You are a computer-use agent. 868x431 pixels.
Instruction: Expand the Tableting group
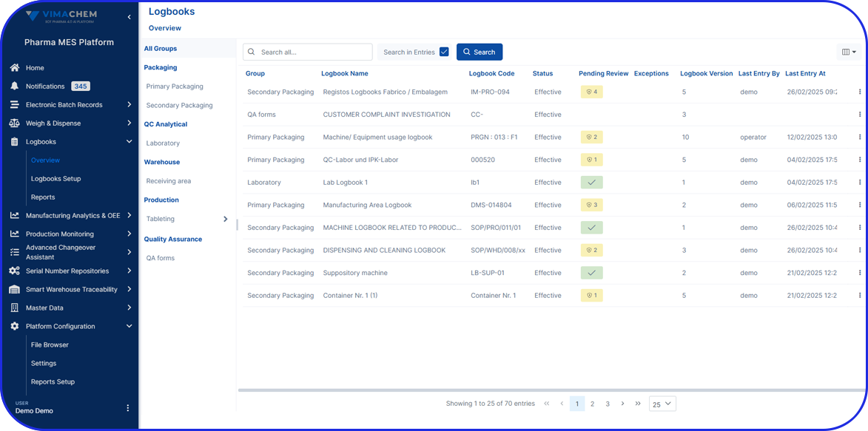[x=226, y=219]
